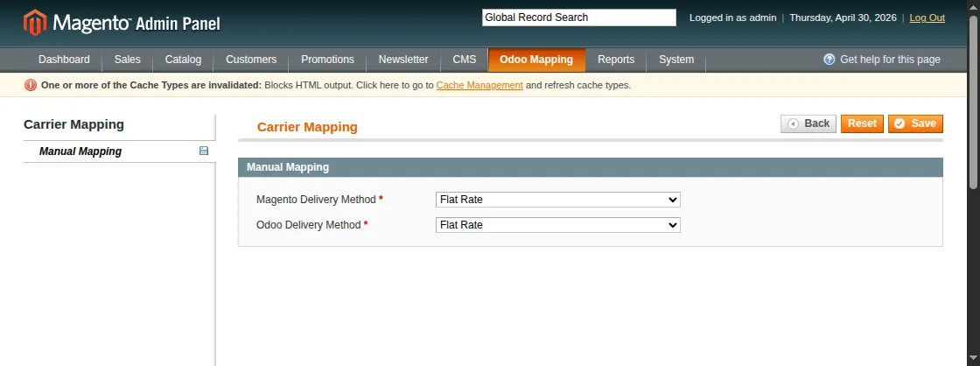Open the Dashboard menu
This screenshot has width=980, height=366.
pyautogui.click(x=64, y=60)
